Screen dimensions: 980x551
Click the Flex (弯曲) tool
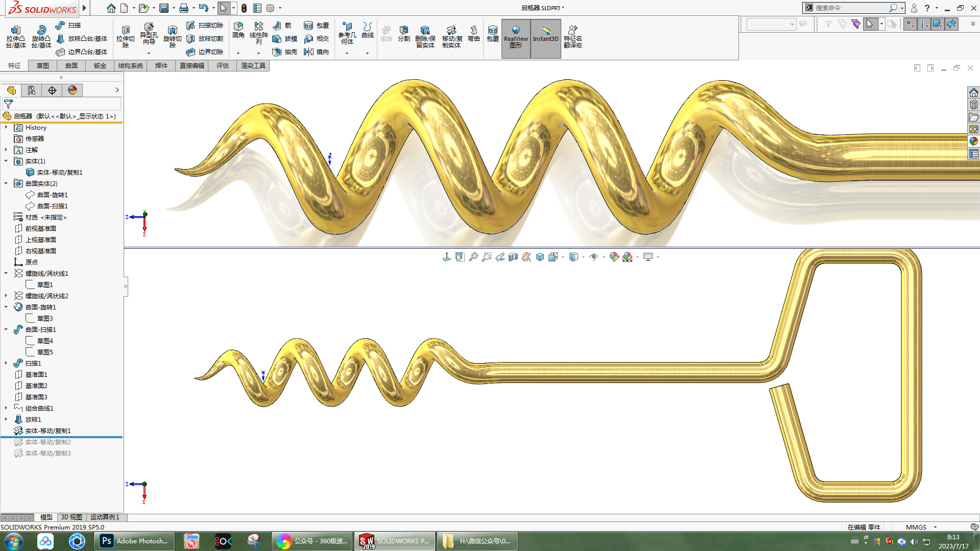pyautogui.click(x=473, y=34)
